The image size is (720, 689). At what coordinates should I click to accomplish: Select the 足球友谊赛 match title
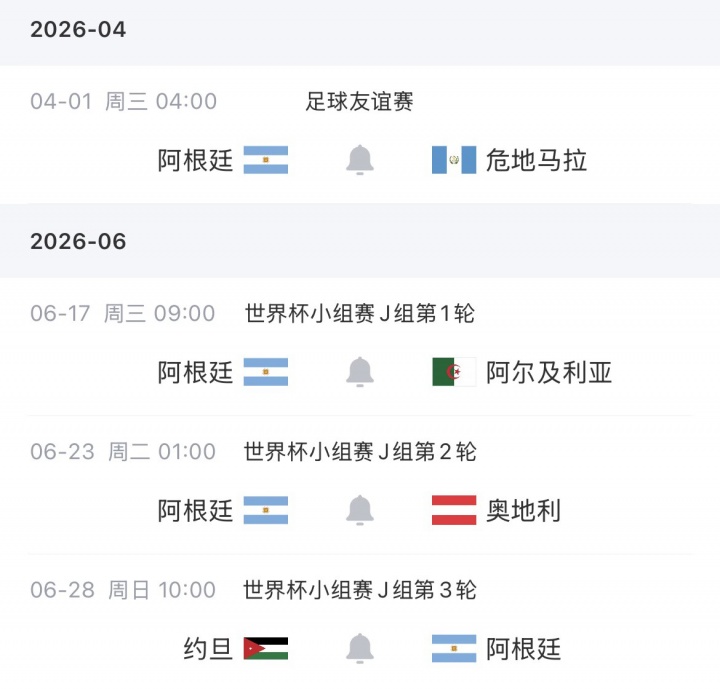coord(359,101)
